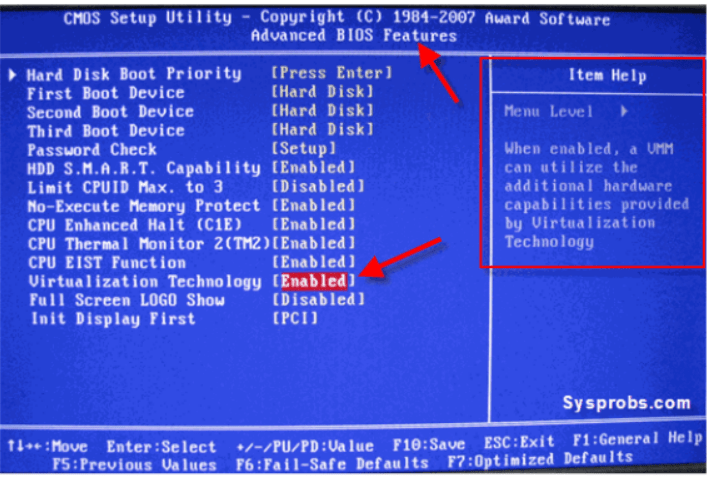The image size is (709, 478).
Task: Toggle No-Execute Memory Protect Enabled value
Action: click(313, 206)
